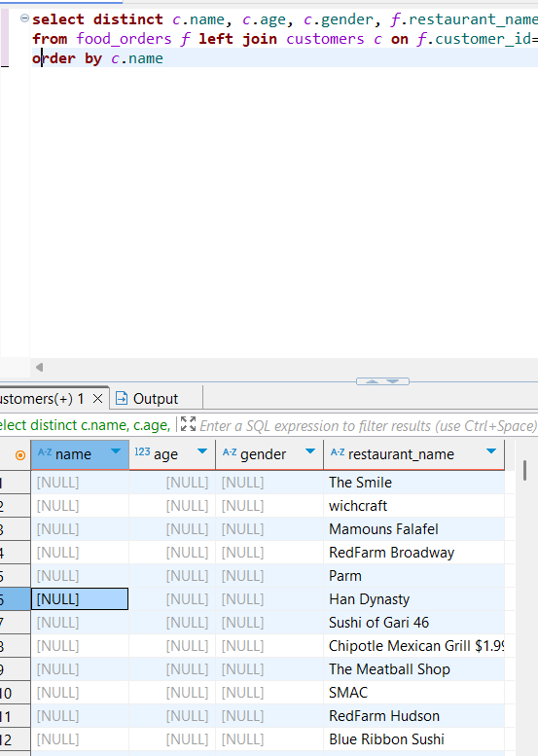Viewport: 538px width, 756px height.
Task: Select the restaurant_name column header
Action: (414, 454)
